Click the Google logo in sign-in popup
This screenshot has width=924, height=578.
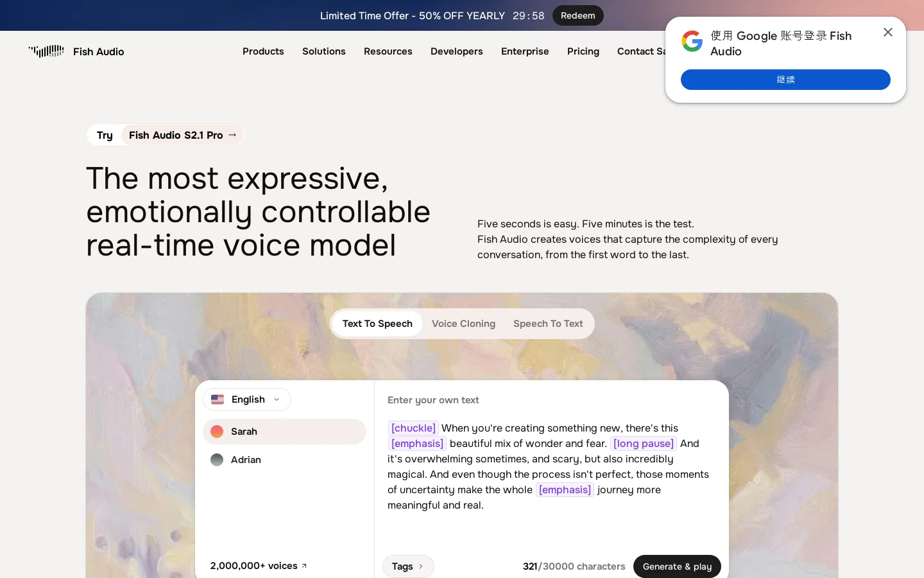692,41
